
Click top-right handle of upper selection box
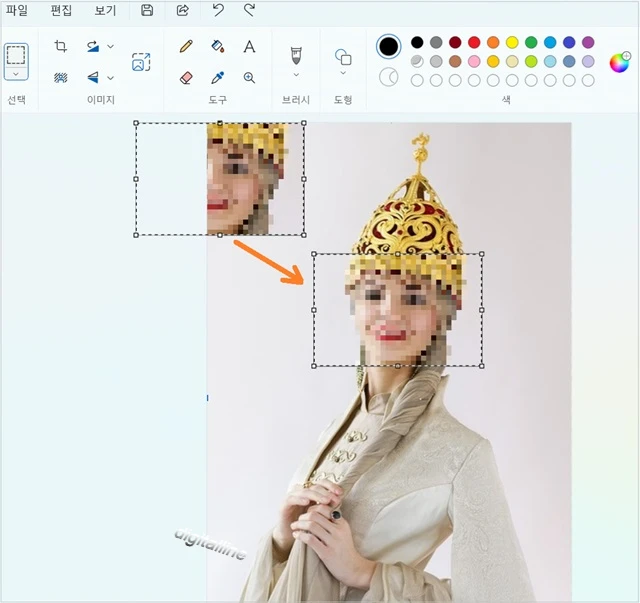click(x=304, y=122)
